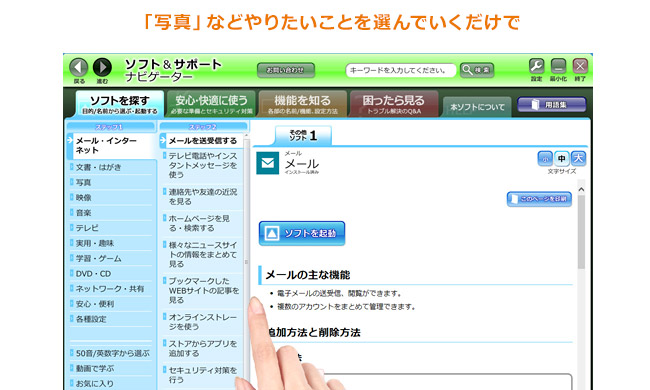Open 動画で学ぶ entry
Image resolution: width=650 pixels, height=390 pixels.
coord(111,368)
